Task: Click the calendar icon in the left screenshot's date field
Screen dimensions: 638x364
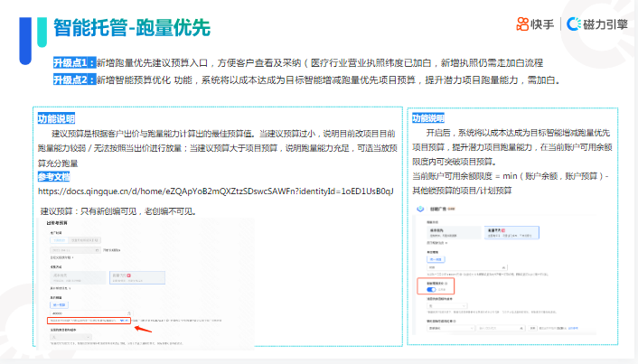Action: coord(97,250)
